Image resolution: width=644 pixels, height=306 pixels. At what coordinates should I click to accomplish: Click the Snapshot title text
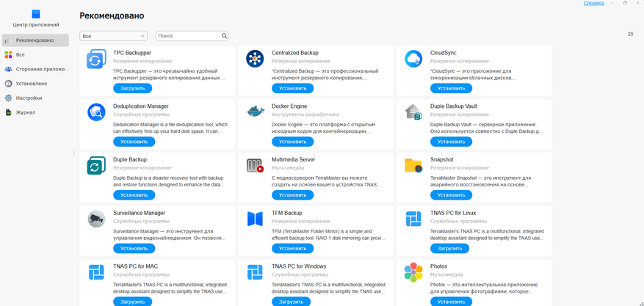pos(442,159)
